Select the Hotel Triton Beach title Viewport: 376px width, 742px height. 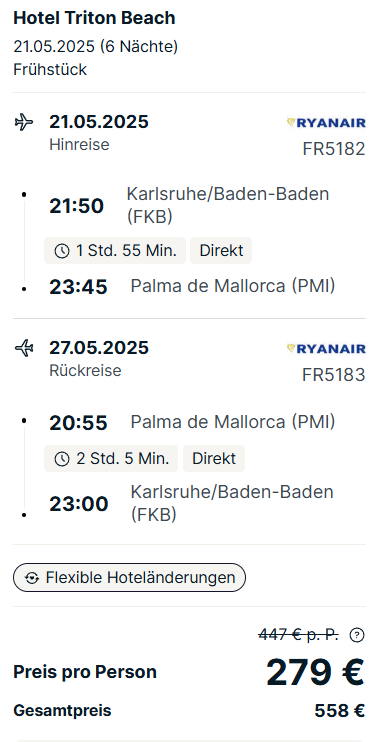[x=94, y=18]
